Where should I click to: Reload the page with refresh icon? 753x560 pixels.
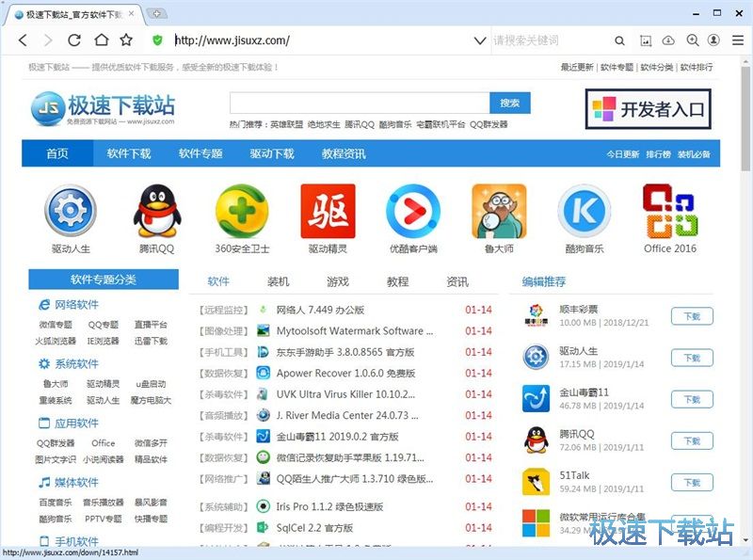pyautogui.click(x=74, y=40)
